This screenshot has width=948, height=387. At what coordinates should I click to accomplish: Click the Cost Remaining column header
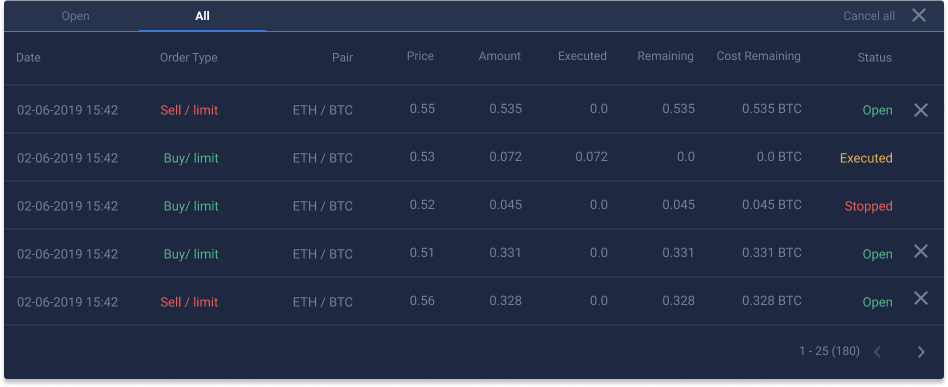tap(758, 56)
